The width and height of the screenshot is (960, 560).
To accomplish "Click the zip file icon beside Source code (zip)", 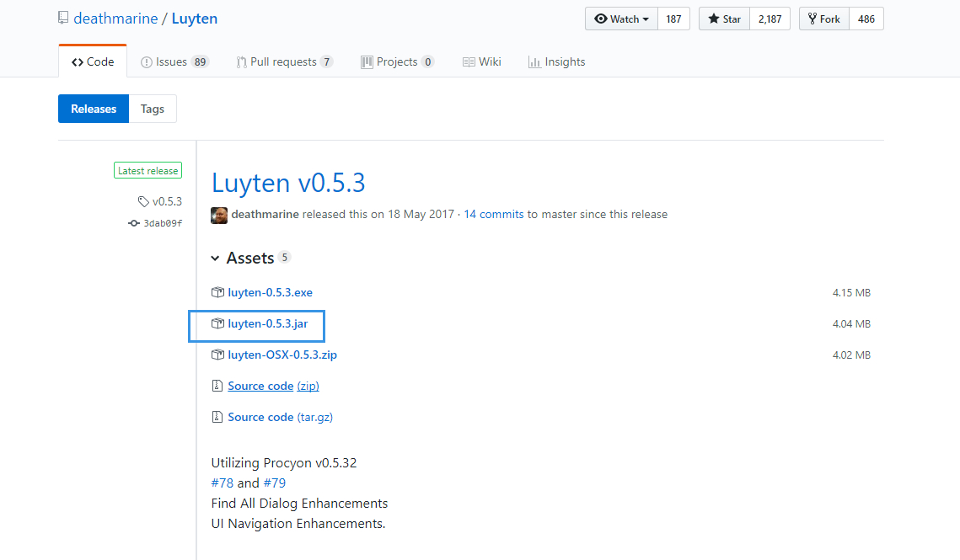I will tap(217, 386).
